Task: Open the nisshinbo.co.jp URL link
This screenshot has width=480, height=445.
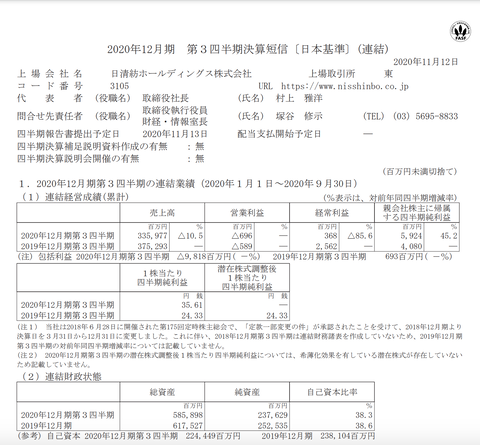Action: tap(345, 86)
